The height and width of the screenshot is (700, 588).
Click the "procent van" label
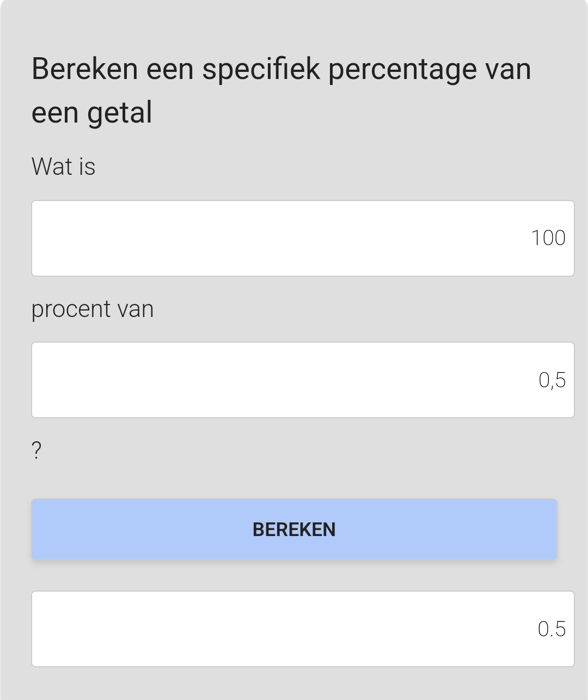tap(93, 309)
